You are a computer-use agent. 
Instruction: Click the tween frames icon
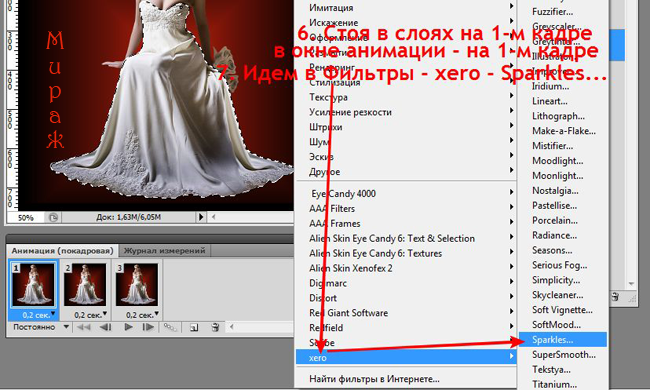(x=170, y=327)
